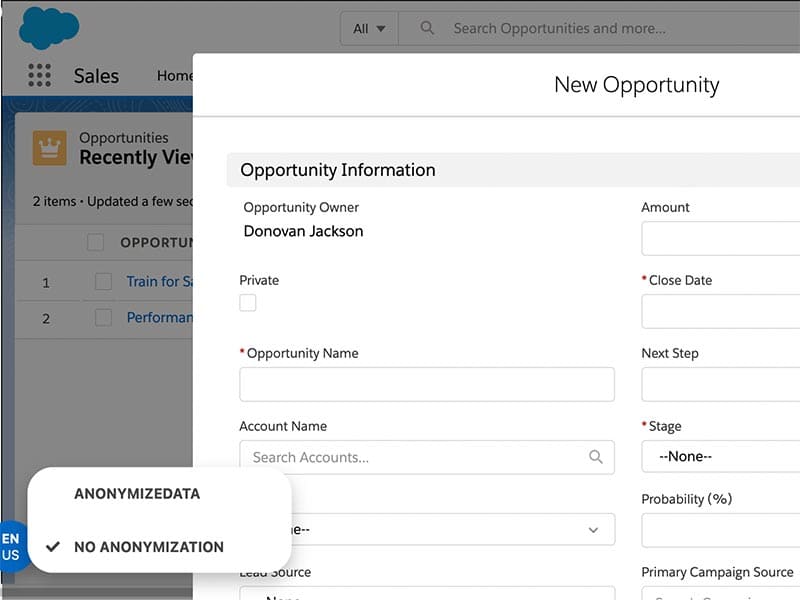Click the EN US language badge
This screenshot has height=600, width=800.
pos(11,546)
